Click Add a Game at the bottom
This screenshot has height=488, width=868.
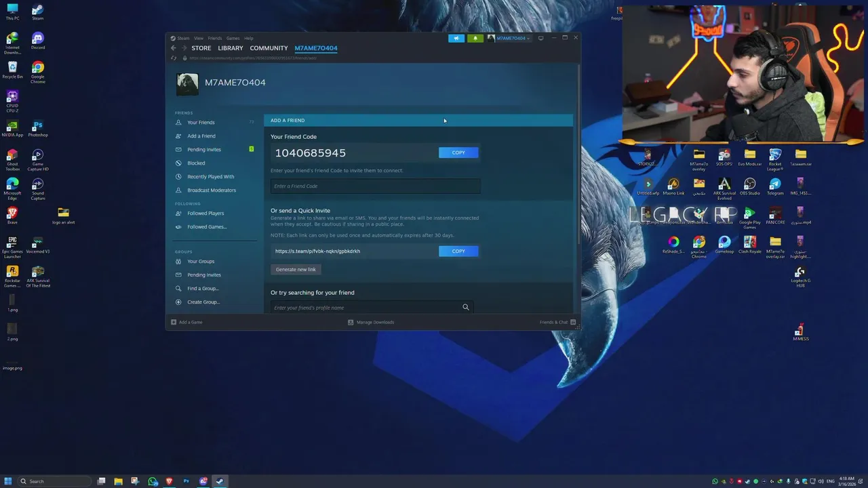186,322
